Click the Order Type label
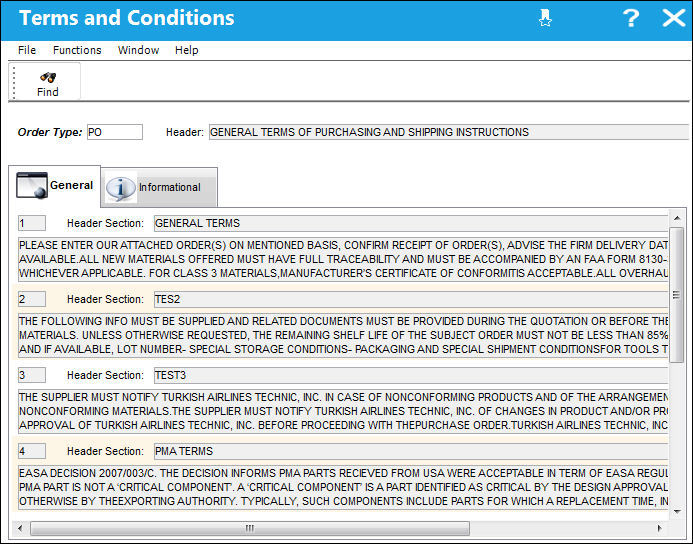693x544 pixels. (x=50, y=132)
